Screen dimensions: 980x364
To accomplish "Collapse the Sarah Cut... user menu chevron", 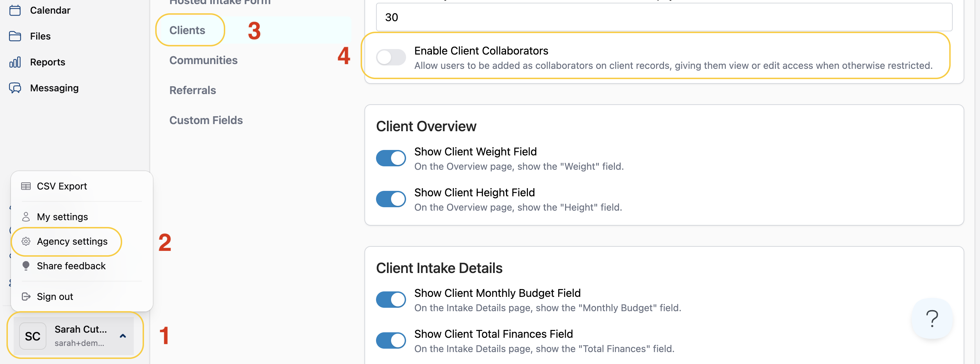I will [x=123, y=336].
